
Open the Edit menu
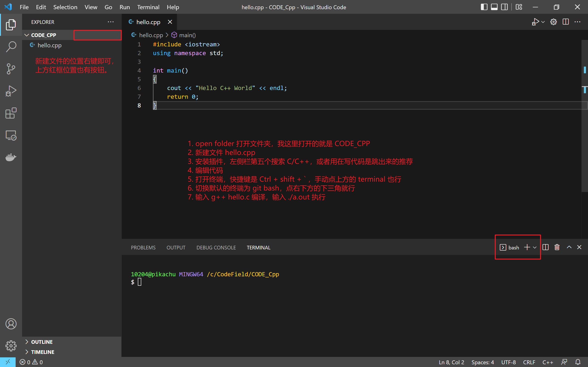tap(41, 7)
